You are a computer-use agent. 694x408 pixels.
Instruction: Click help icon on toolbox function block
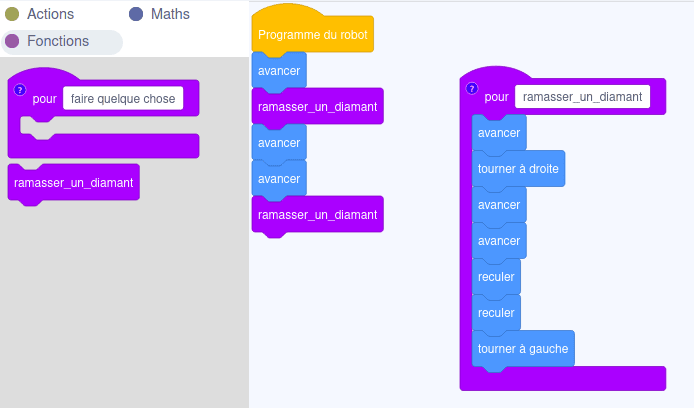pos(20,90)
